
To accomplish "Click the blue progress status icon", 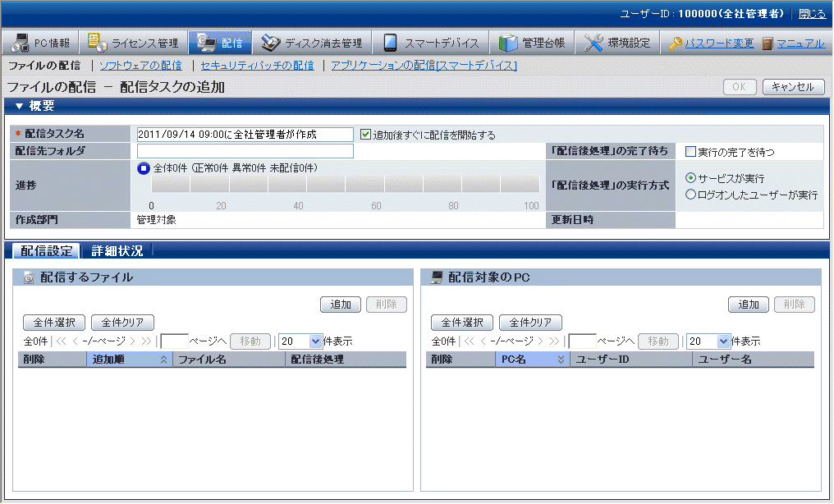I will tap(144, 168).
